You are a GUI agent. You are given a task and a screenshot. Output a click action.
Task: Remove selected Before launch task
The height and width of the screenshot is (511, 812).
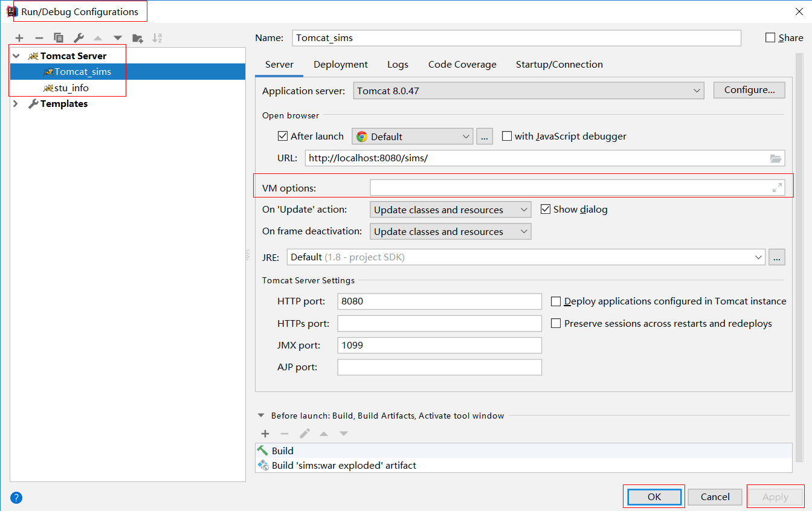click(x=285, y=434)
